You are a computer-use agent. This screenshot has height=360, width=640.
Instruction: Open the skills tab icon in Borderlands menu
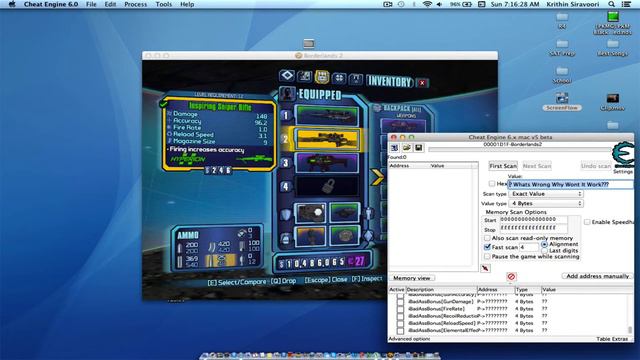[339, 78]
